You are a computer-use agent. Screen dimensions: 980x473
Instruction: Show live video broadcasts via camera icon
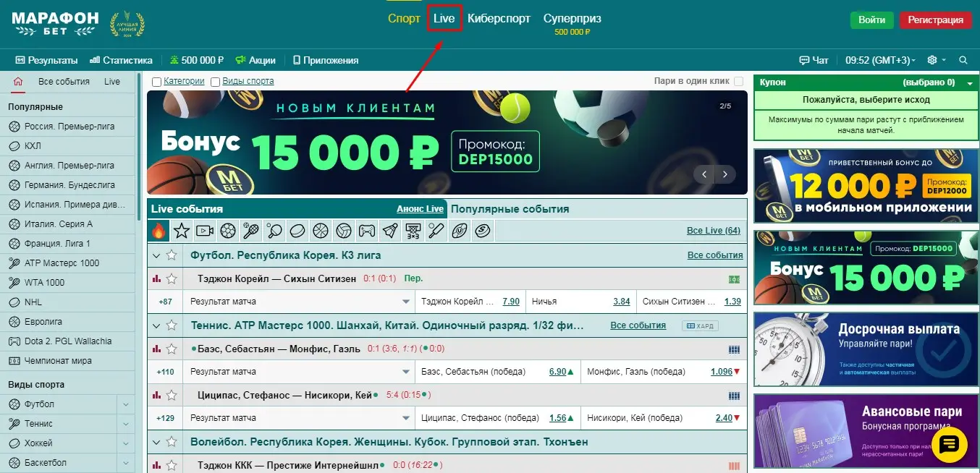205,231
